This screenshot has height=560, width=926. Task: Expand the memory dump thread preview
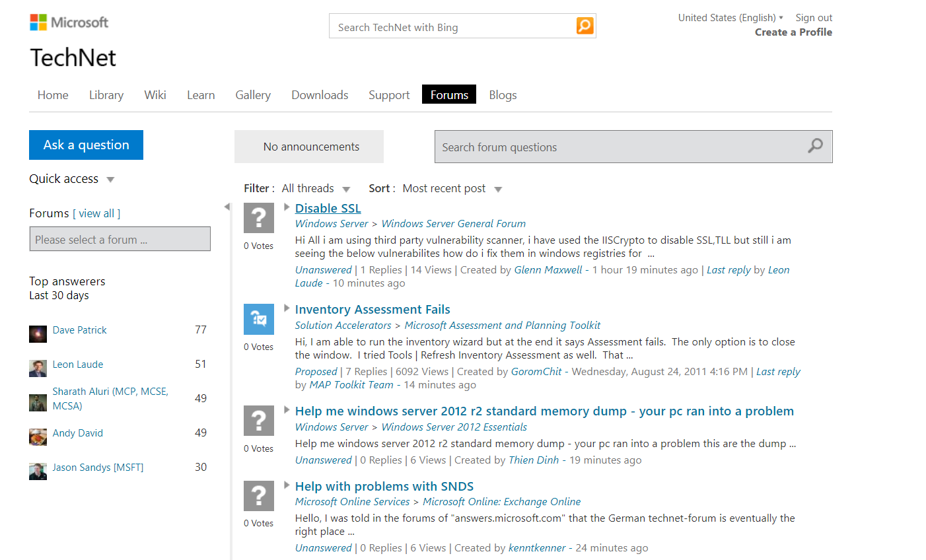287,409
